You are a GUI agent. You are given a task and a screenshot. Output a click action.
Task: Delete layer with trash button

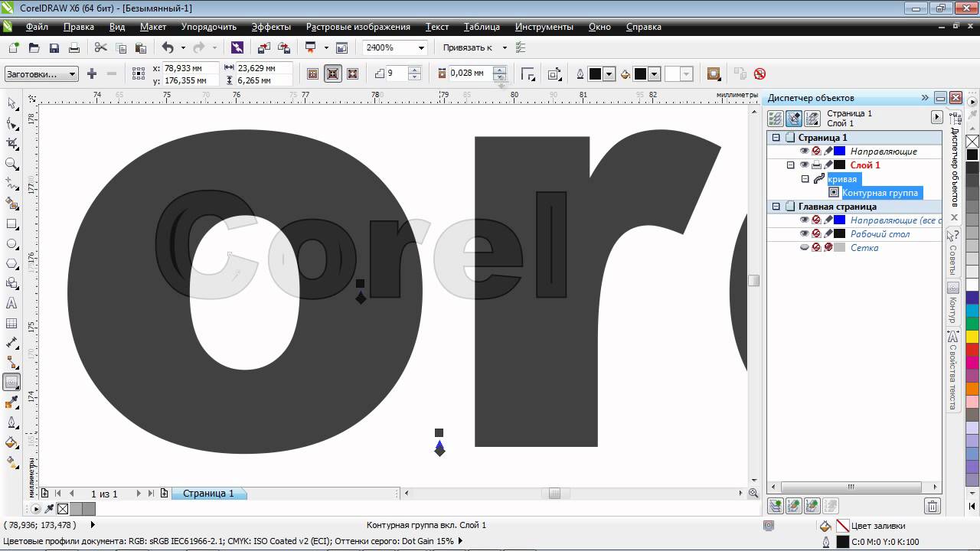(932, 506)
